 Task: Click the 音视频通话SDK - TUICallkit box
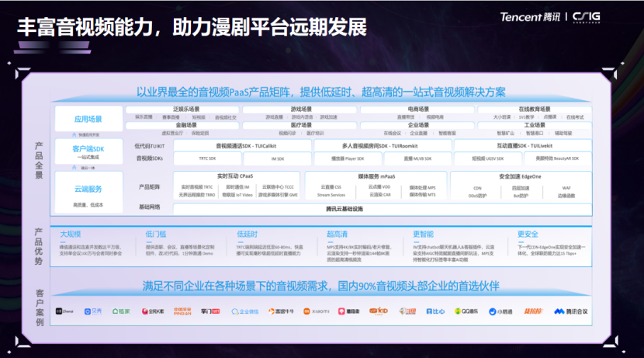pyautogui.click(x=242, y=145)
